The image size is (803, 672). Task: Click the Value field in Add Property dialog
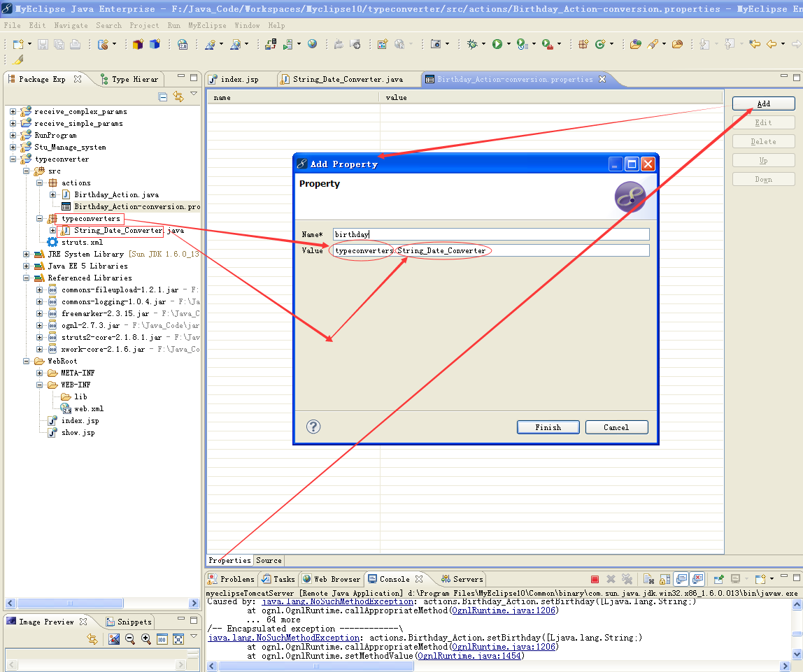tap(490, 250)
